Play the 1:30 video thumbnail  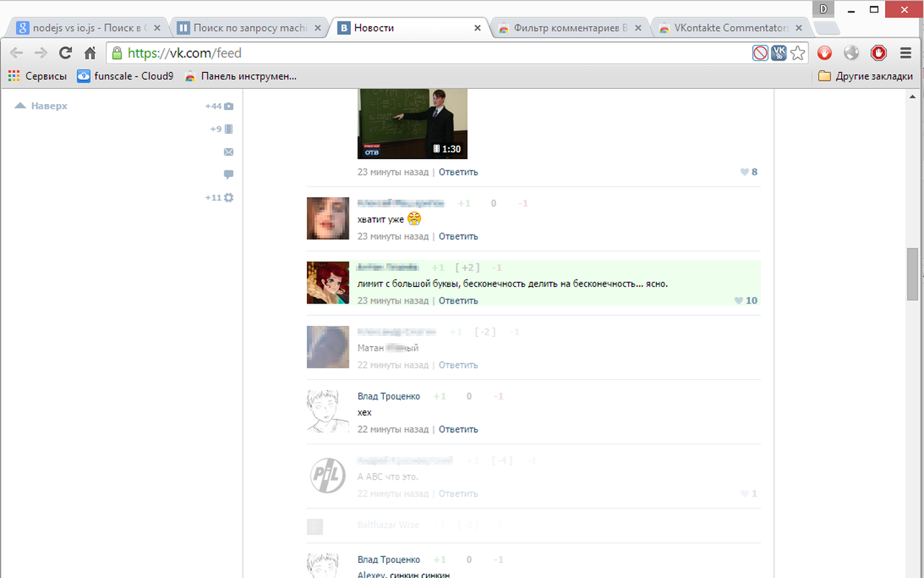(412, 123)
